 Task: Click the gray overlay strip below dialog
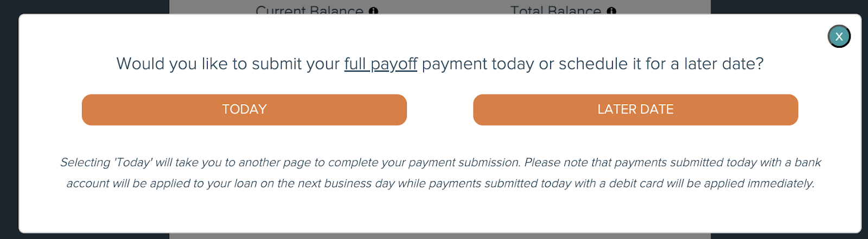[x=440, y=236]
